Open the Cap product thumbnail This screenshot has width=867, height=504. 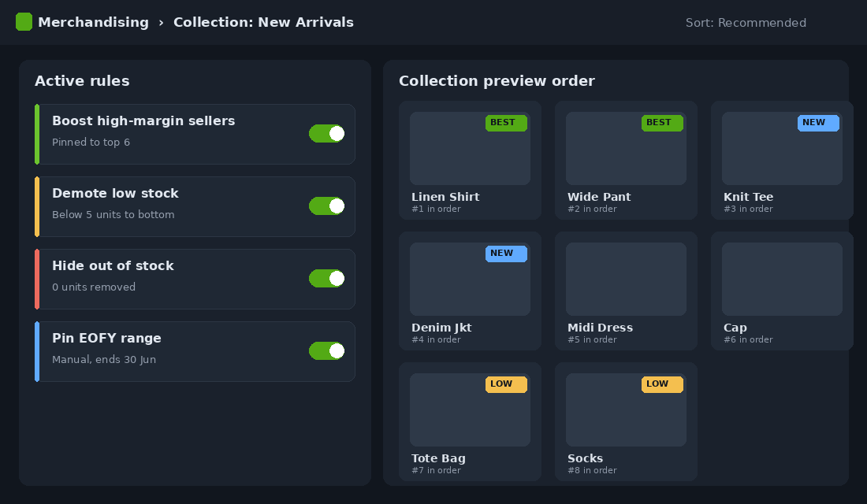pos(782,279)
